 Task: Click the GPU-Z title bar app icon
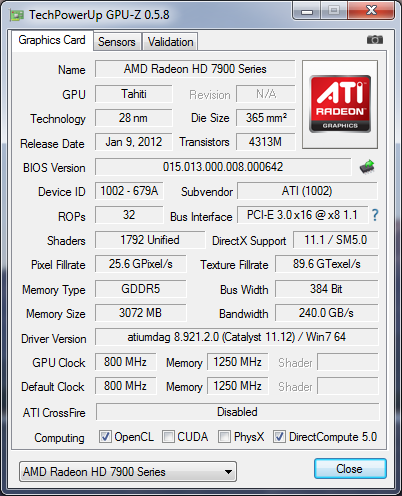tap(17, 15)
